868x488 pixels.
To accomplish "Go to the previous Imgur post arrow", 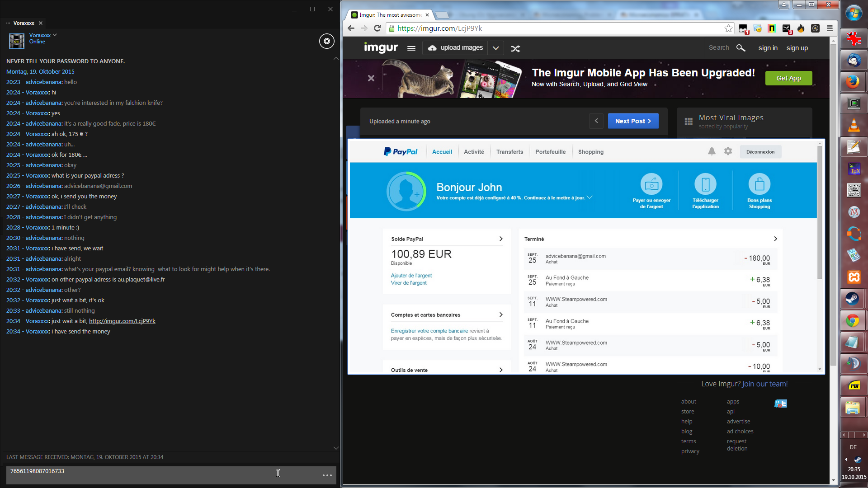I will (x=596, y=121).
